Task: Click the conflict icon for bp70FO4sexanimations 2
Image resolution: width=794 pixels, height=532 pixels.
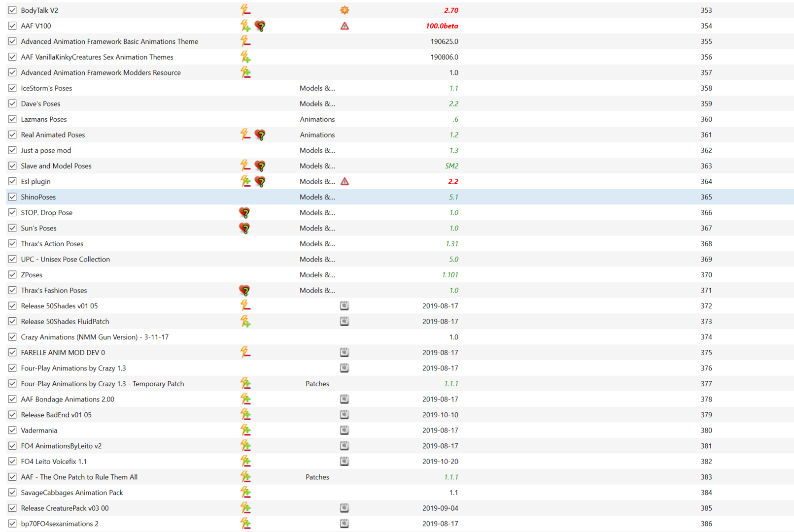Action: [x=245, y=524]
